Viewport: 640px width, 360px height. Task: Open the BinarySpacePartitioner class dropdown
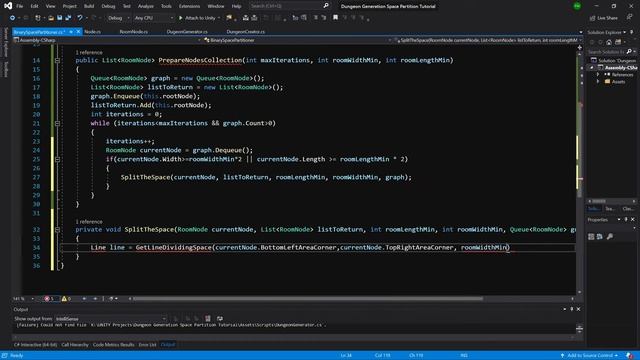click(298, 40)
